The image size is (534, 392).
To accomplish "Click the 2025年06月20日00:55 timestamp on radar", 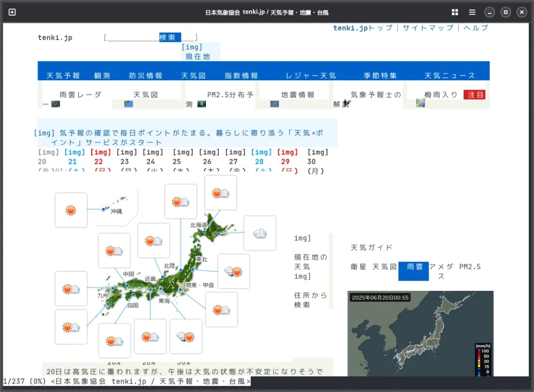I will pos(380,298).
